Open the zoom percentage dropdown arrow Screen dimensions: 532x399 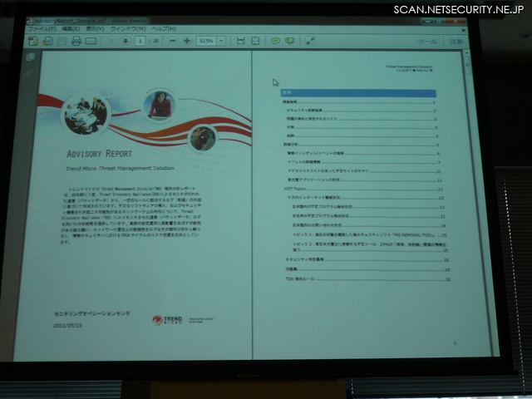point(220,40)
